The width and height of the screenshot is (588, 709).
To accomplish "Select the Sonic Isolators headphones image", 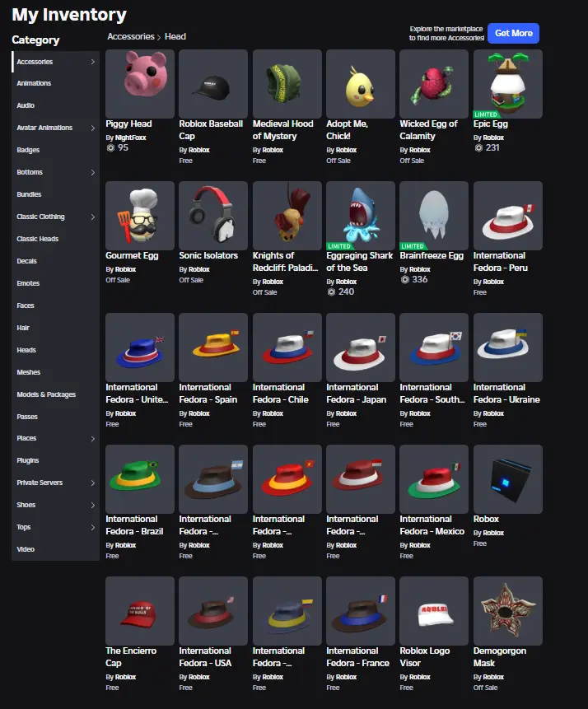I will click(x=213, y=216).
